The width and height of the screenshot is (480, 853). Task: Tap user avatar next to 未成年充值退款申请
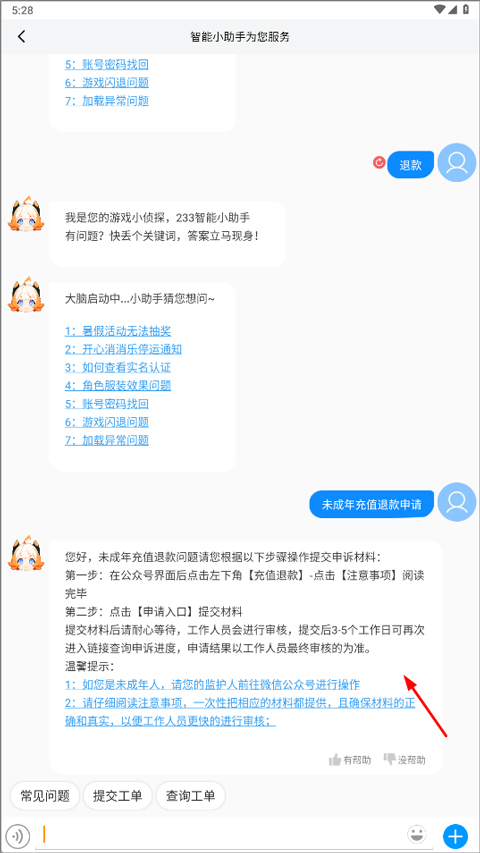click(457, 502)
